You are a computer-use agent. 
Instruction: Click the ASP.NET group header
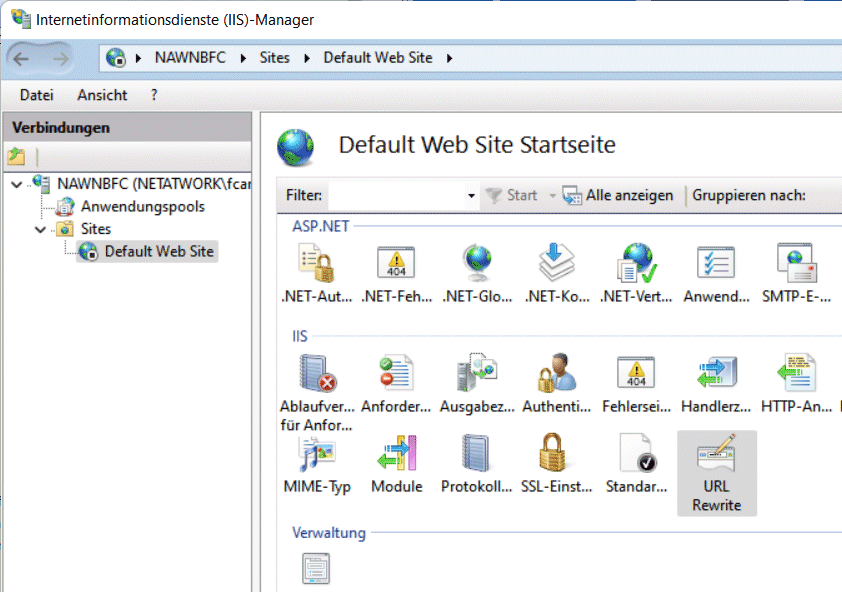pos(321,226)
